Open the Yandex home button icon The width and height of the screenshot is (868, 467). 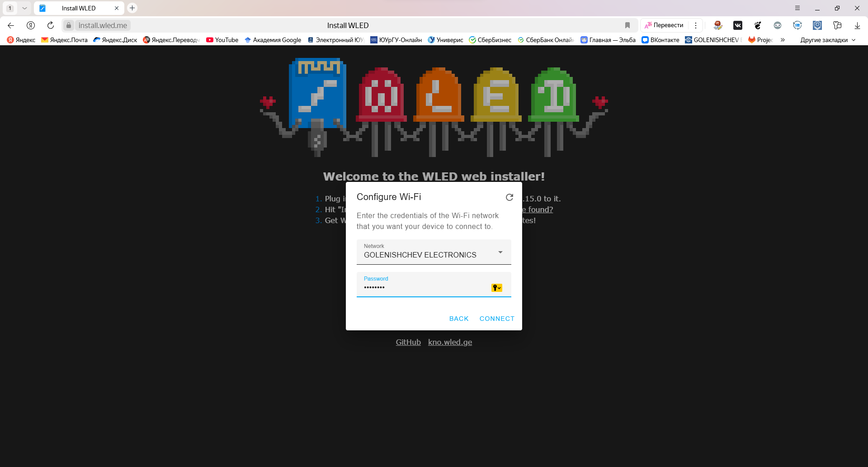[31, 25]
